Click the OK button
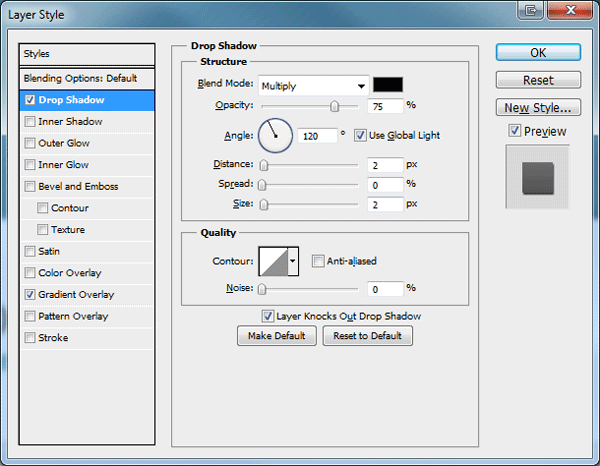 [x=538, y=52]
